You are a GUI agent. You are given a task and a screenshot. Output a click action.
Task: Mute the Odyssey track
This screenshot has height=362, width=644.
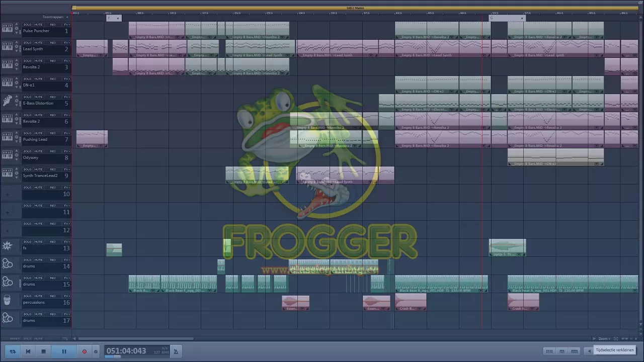[39, 151]
